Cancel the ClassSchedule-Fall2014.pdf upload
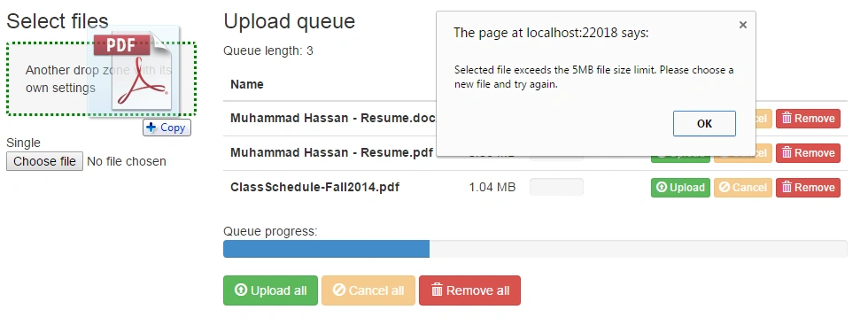Screen dimensions: 868x325 [x=742, y=188]
